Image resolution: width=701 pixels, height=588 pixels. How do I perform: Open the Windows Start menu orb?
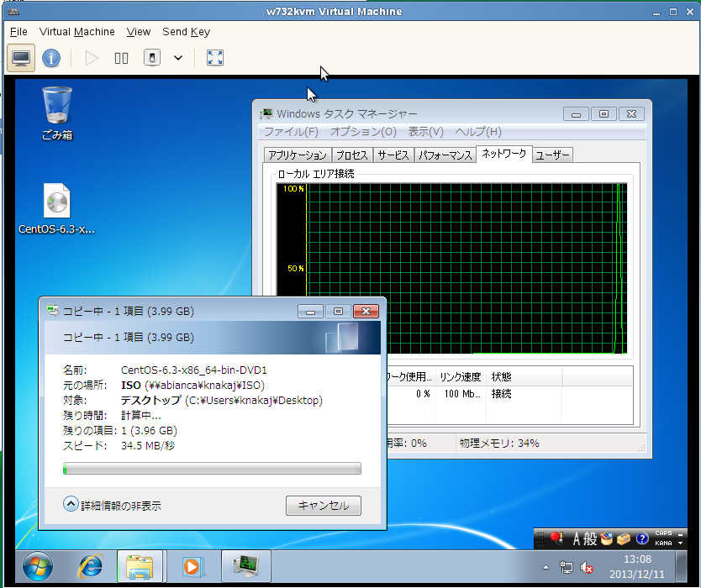(x=38, y=566)
